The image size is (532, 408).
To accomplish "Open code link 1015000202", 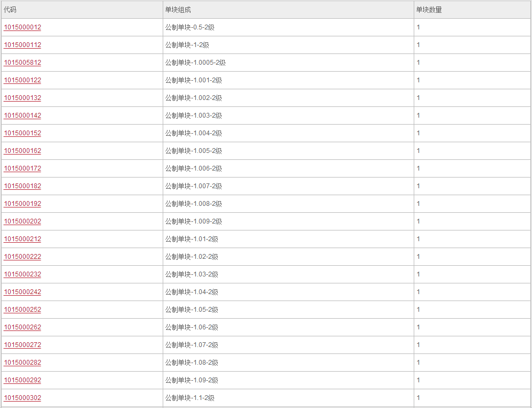I will 22,221.
